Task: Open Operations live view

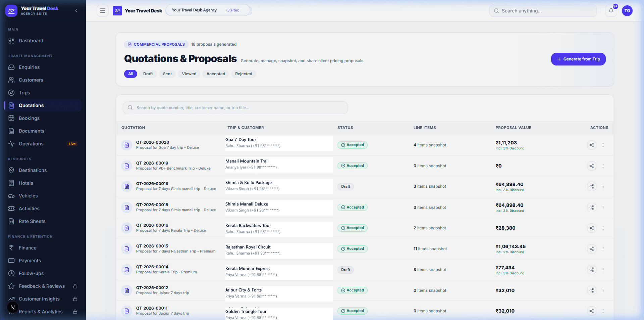Action: point(43,144)
